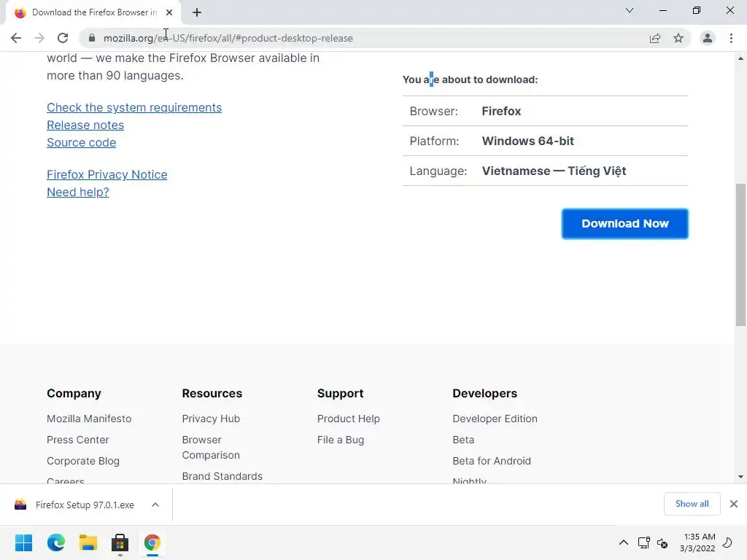The height and width of the screenshot is (560, 747).
Task: Open Press Center footer link
Action: 77,440
